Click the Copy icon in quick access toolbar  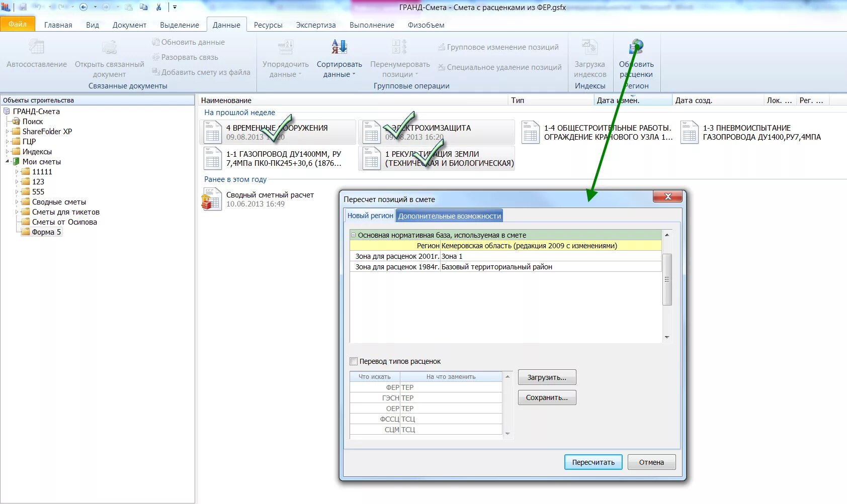point(144,7)
